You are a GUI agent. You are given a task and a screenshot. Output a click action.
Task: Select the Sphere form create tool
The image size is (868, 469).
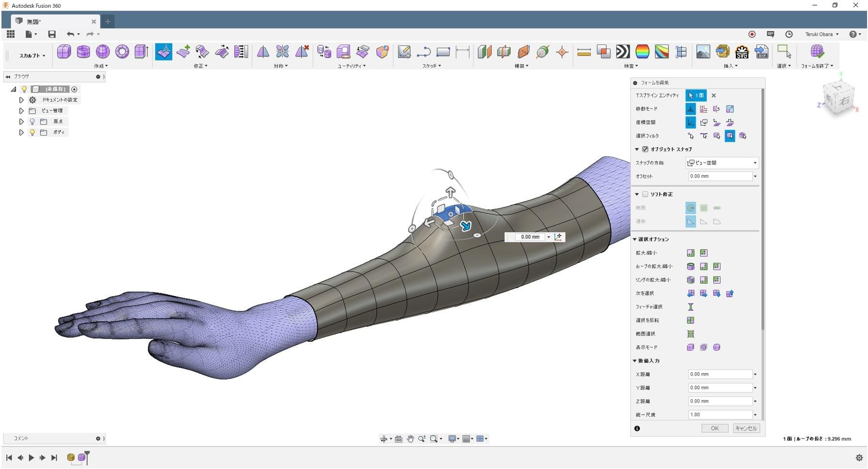[x=103, y=51]
